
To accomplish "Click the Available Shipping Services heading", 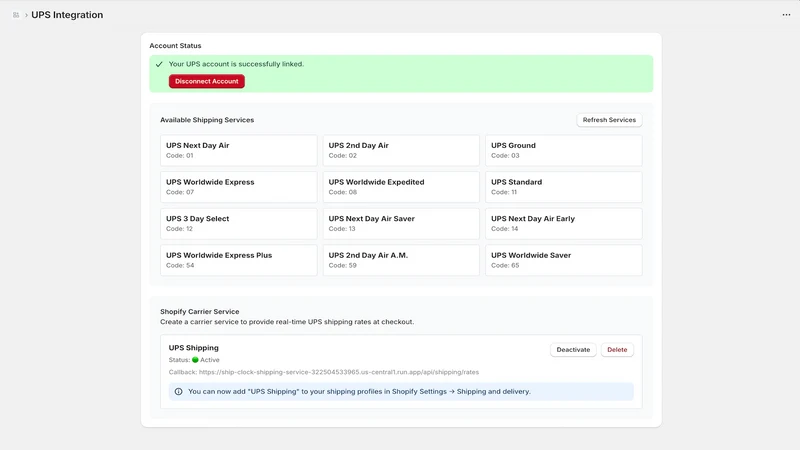I will [207, 120].
